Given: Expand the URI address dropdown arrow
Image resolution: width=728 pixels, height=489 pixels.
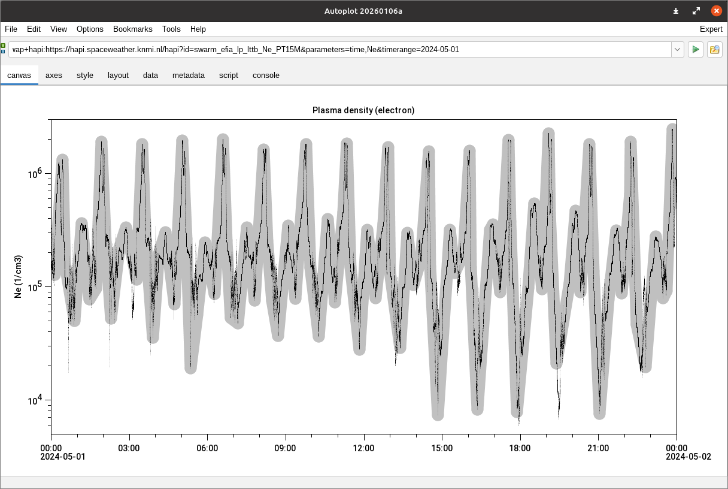Looking at the screenshot, I should (677, 49).
